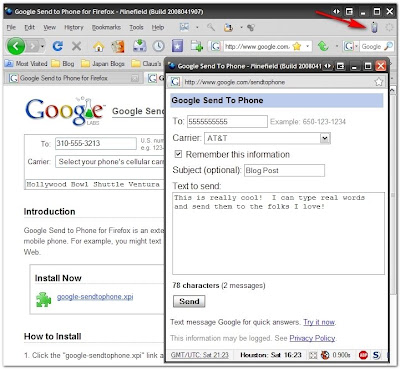Click the Google favicon in popup address bar

[x=175, y=82]
